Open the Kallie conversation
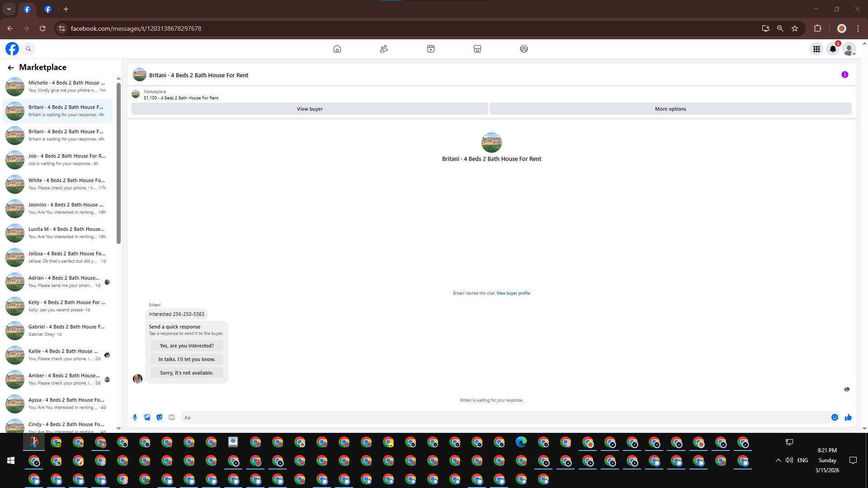868x488 pixels. pyautogui.click(x=58, y=355)
